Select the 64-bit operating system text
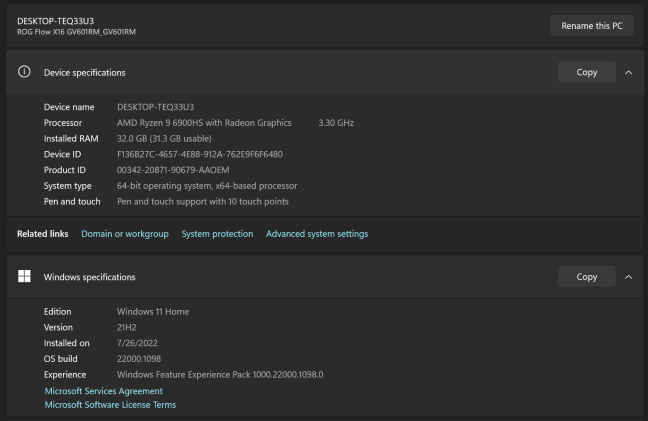This screenshot has height=421, width=648. click(207, 186)
